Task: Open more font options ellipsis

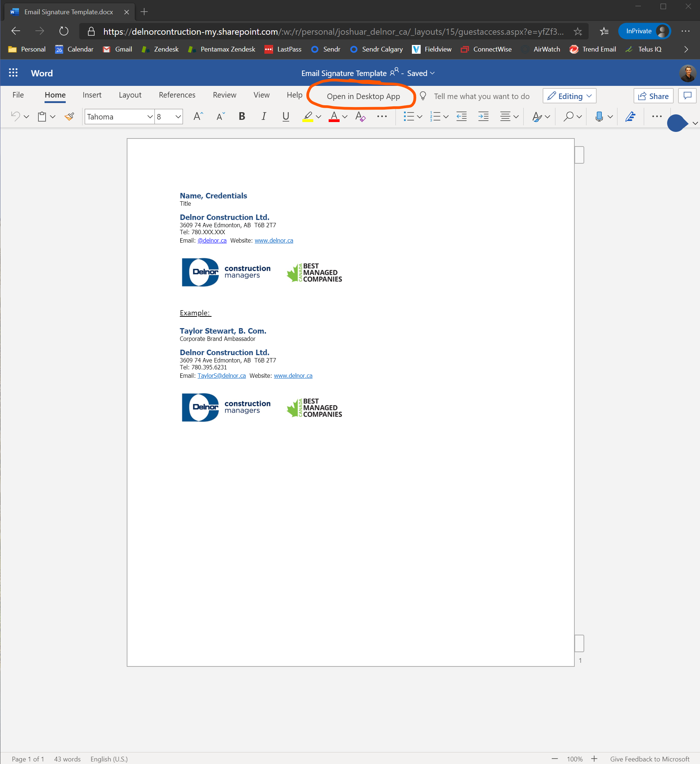Action: pyautogui.click(x=382, y=116)
